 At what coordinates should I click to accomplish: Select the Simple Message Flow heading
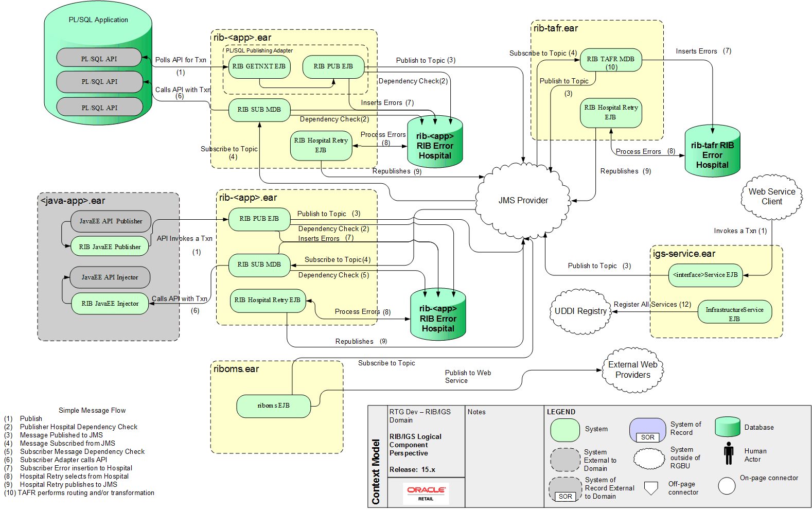click(x=92, y=411)
